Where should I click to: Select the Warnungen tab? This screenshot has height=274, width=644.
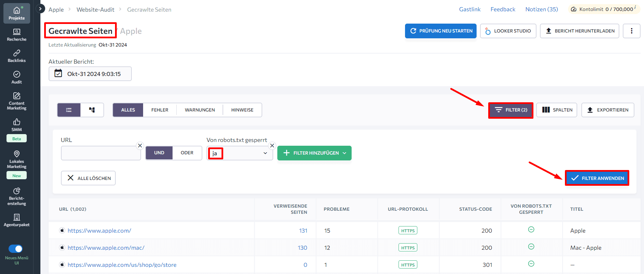pos(200,110)
